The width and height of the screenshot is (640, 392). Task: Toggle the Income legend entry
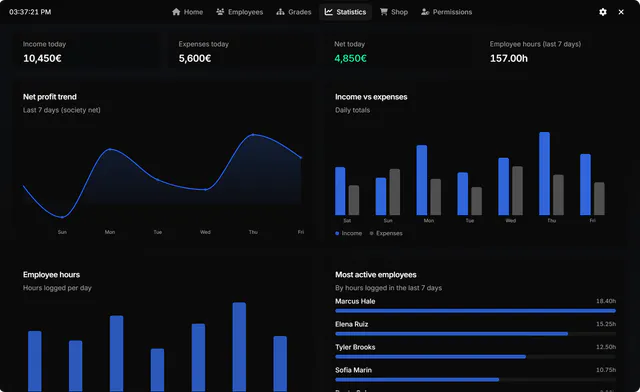349,233
